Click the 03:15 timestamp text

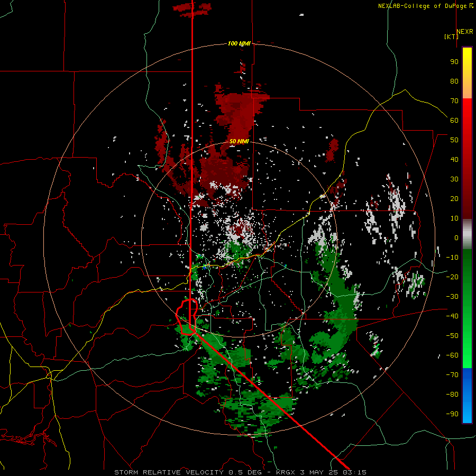[354, 472]
